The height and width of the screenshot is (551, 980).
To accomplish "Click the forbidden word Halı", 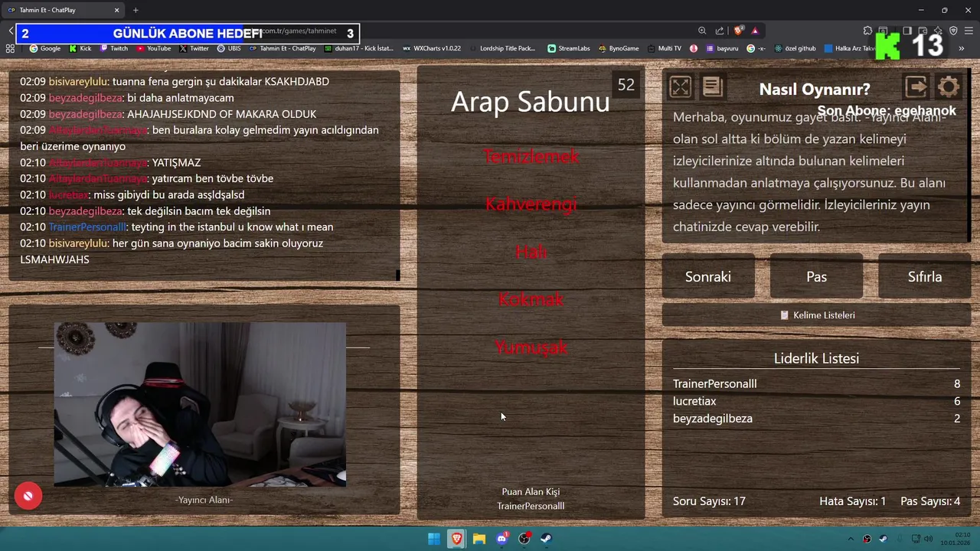I will point(531,252).
